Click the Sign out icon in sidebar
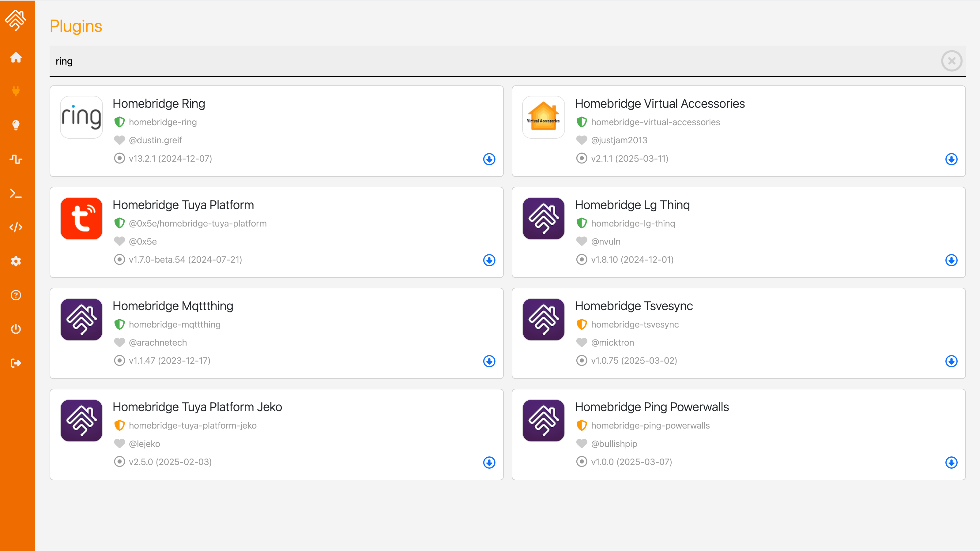The width and height of the screenshot is (980, 551). pyautogui.click(x=16, y=363)
